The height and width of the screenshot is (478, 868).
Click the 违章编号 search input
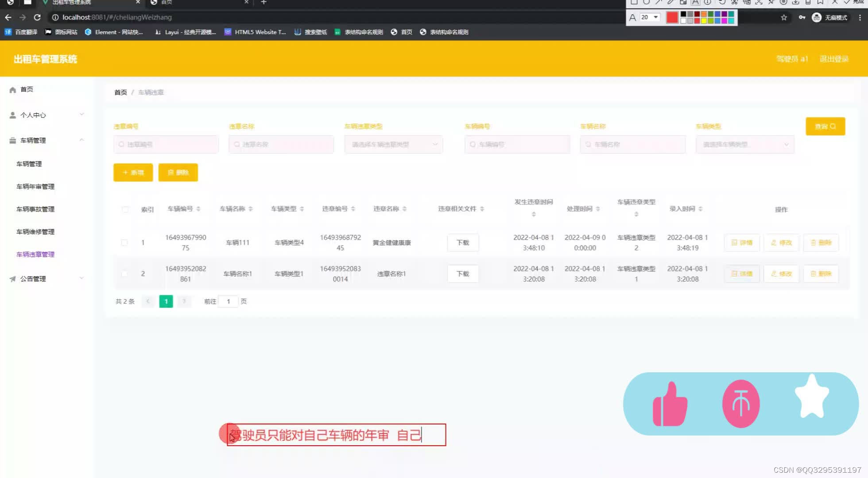pyautogui.click(x=166, y=144)
